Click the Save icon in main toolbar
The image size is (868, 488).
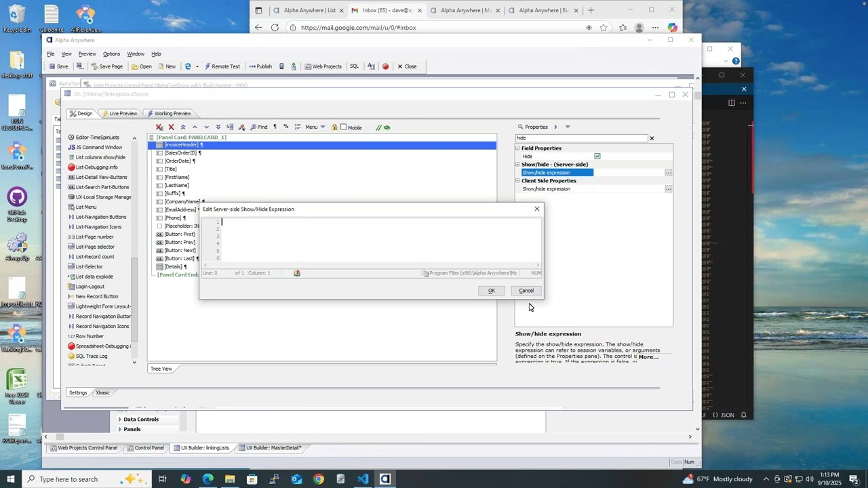(58, 66)
